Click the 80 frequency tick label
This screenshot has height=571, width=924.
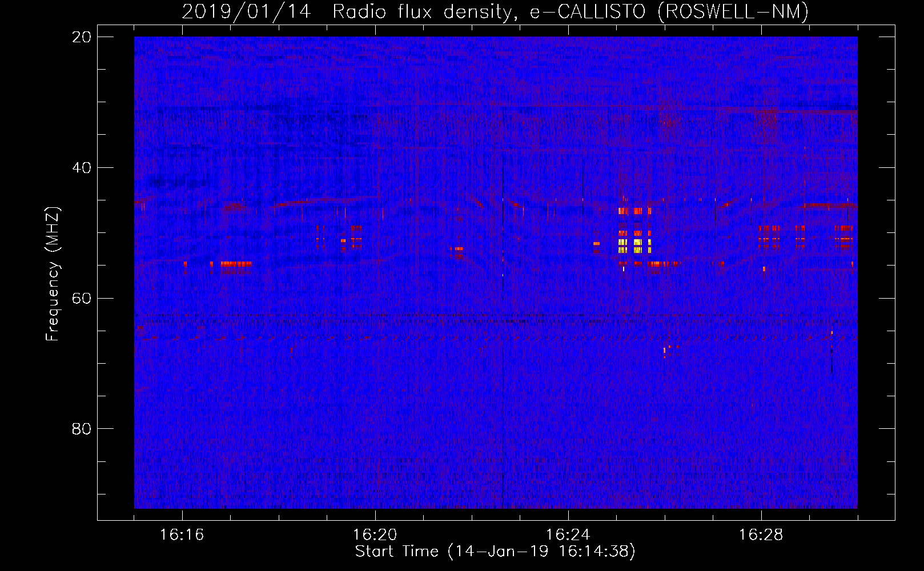82,429
